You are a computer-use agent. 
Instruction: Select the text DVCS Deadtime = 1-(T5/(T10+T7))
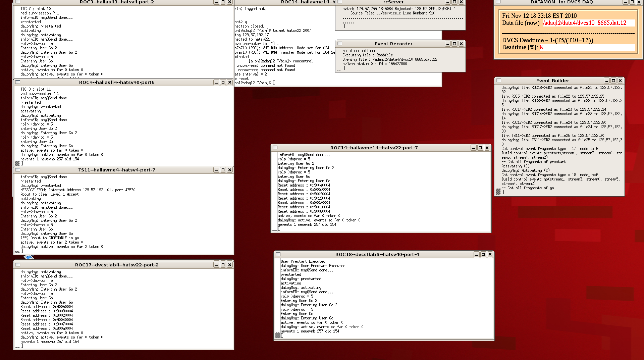coord(548,40)
